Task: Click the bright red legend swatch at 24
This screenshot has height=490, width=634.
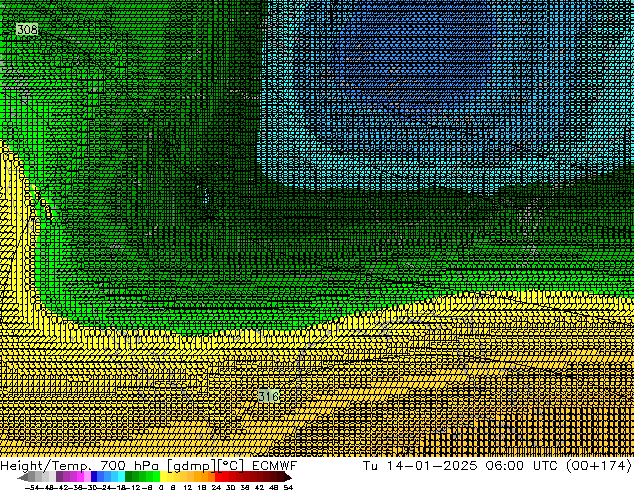Action: click(x=218, y=477)
